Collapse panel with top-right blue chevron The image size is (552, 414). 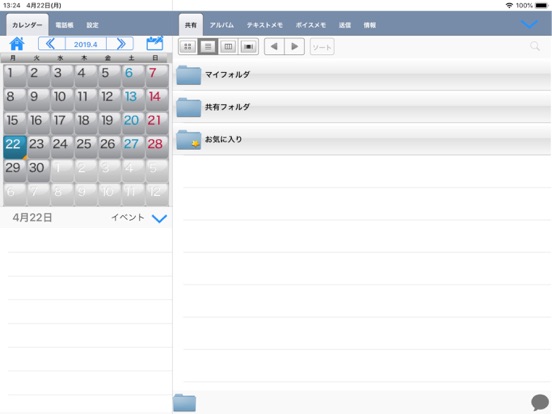click(529, 24)
